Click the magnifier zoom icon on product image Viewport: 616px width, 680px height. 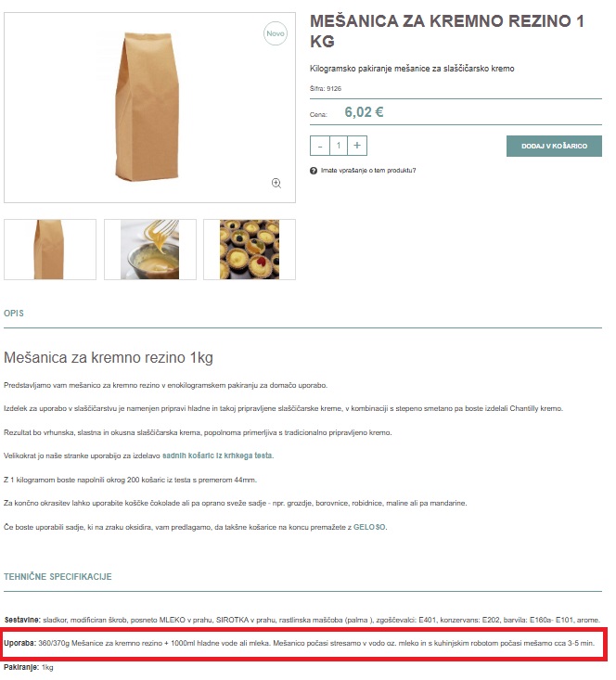pos(276,184)
